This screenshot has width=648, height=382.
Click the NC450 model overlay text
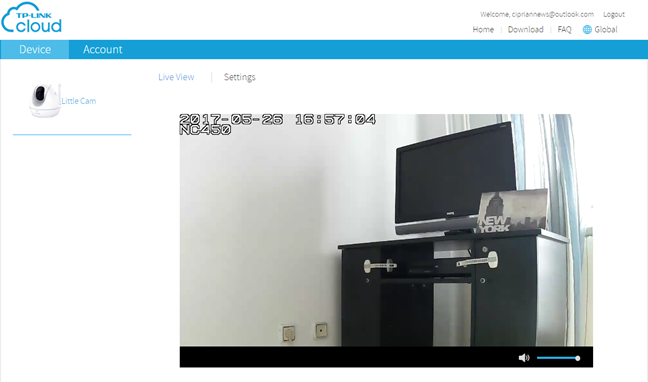(205, 130)
